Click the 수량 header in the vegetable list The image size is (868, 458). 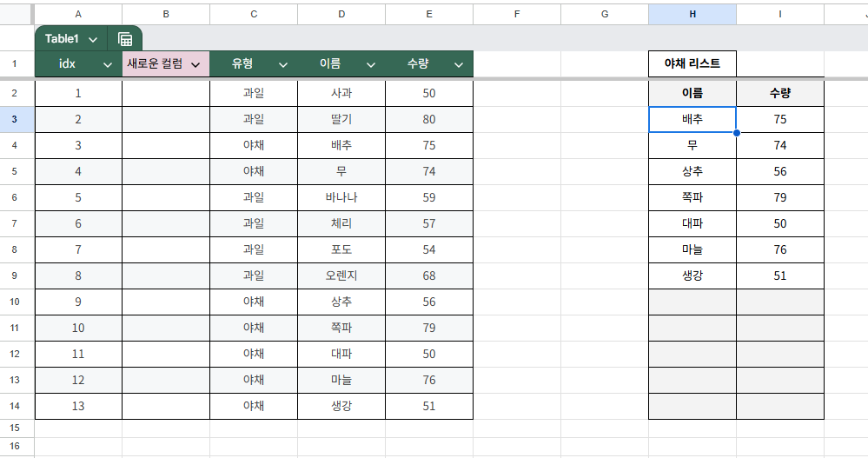tap(780, 93)
